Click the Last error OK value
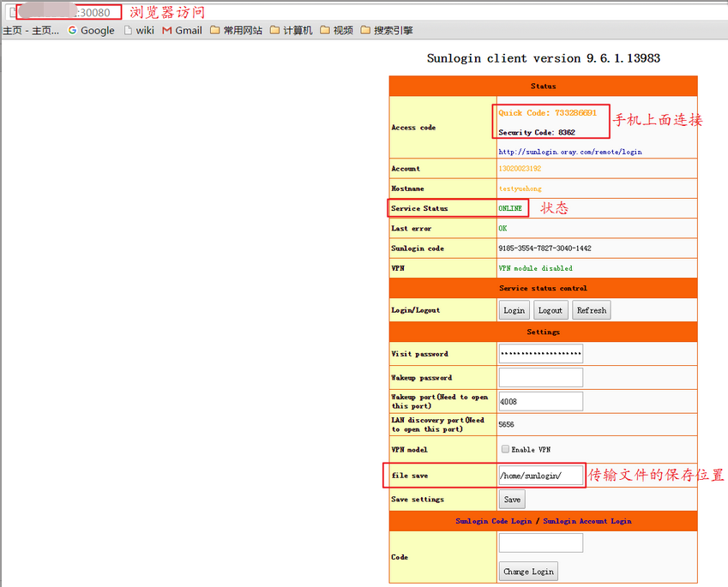The image size is (728, 587). (x=502, y=228)
